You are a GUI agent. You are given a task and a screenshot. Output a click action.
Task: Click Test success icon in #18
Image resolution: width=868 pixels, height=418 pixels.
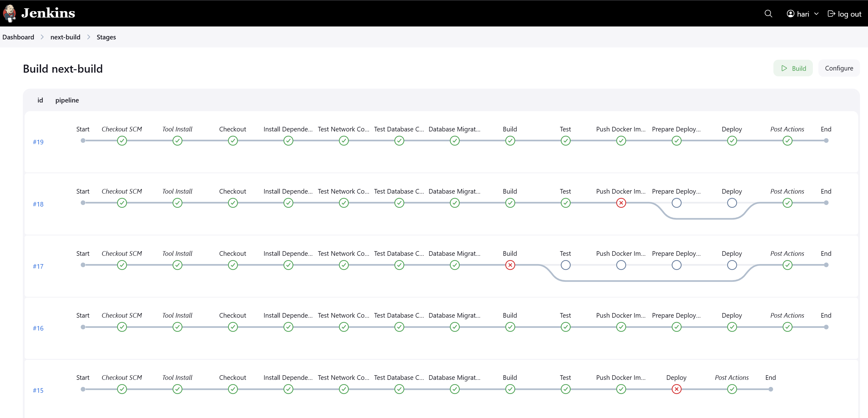point(566,203)
